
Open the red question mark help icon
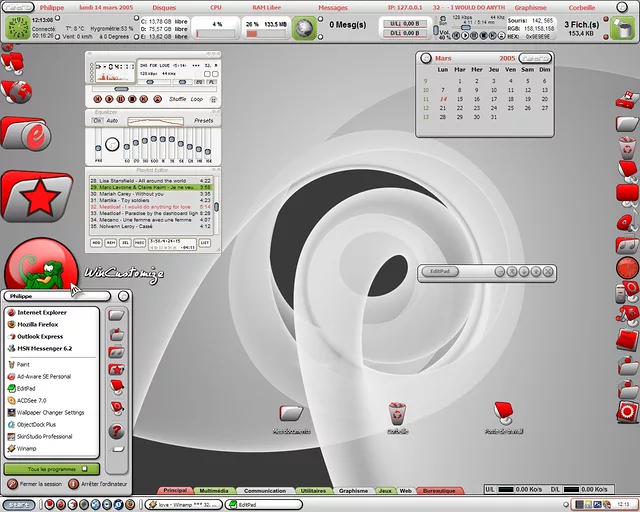click(x=116, y=431)
